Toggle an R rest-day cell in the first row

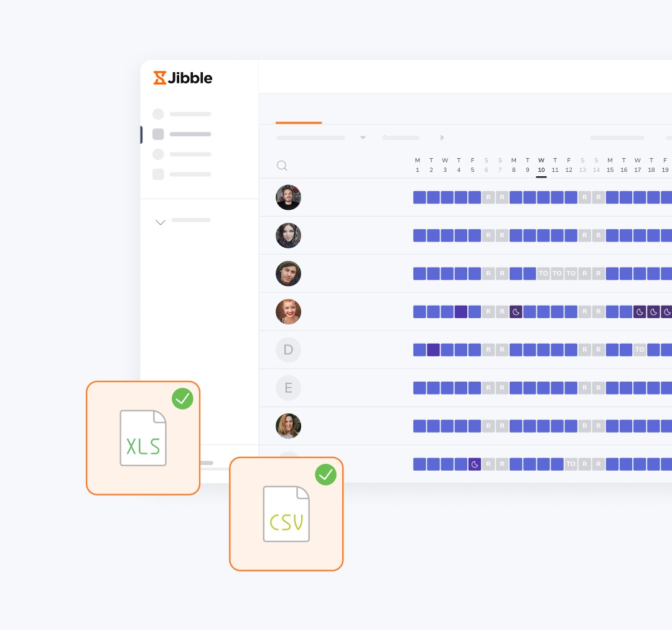488,197
